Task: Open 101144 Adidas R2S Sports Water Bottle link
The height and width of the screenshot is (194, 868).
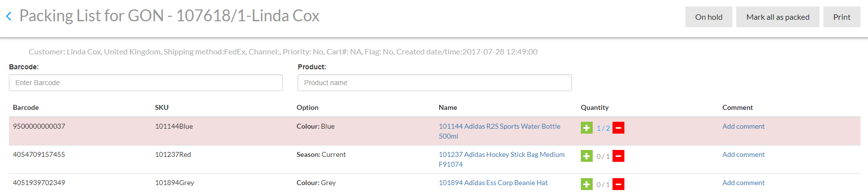Action: (500, 131)
